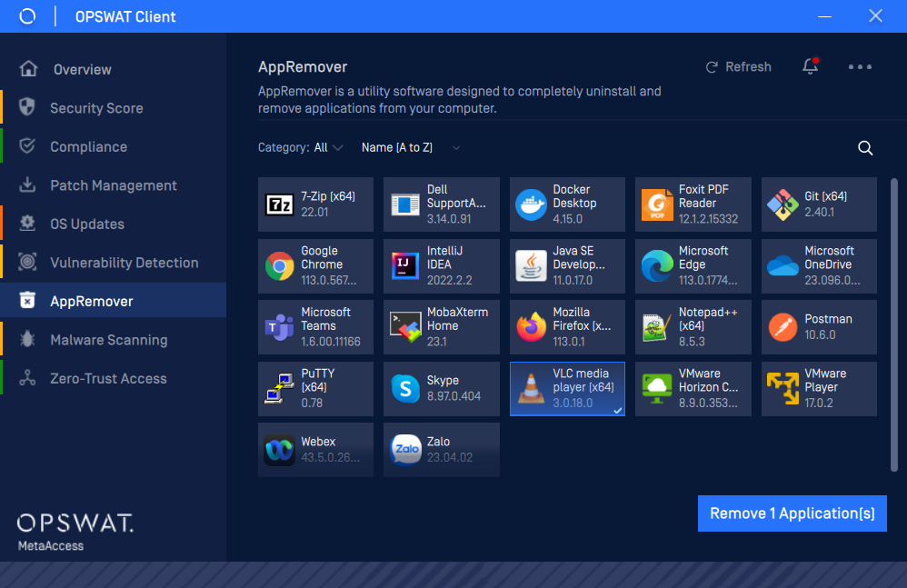907x588 pixels.
Task: Select the Skype icon
Action: pyautogui.click(x=405, y=389)
